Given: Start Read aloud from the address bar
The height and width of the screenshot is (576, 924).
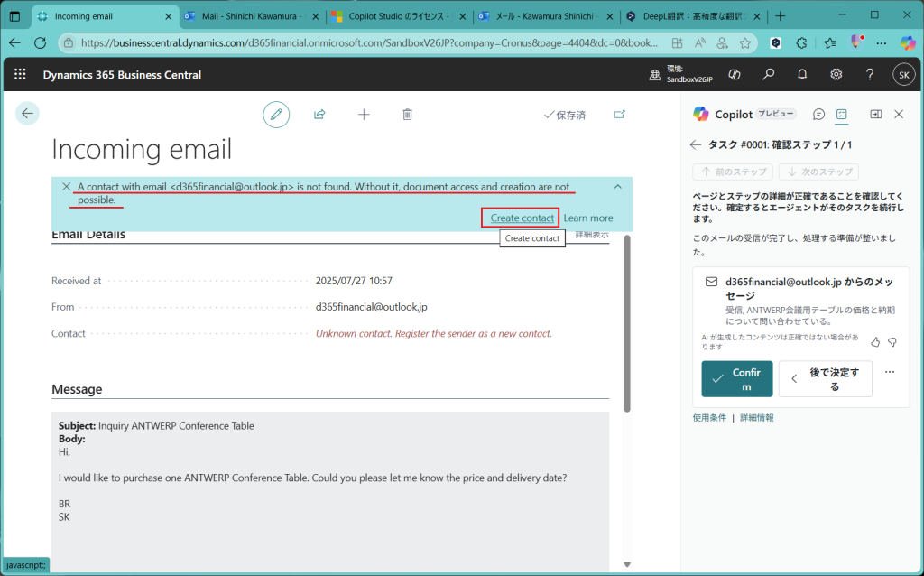Looking at the screenshot, I should pos(700,42).
